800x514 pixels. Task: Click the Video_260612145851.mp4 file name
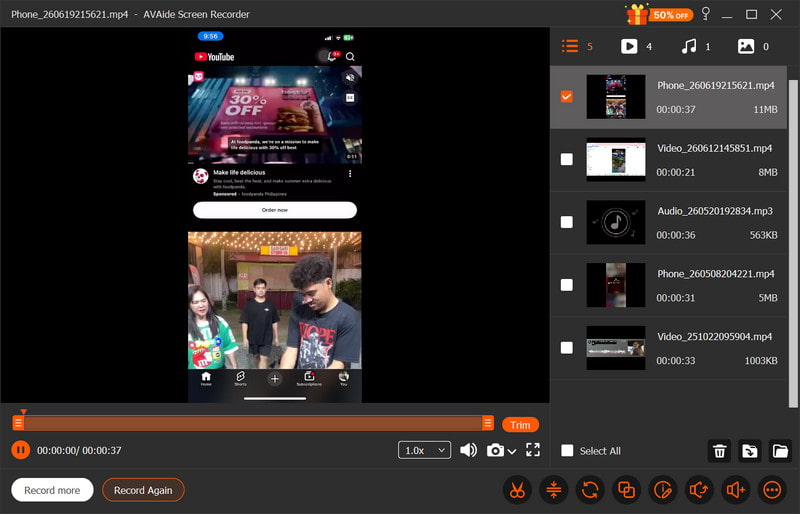(x=714, y=148)
